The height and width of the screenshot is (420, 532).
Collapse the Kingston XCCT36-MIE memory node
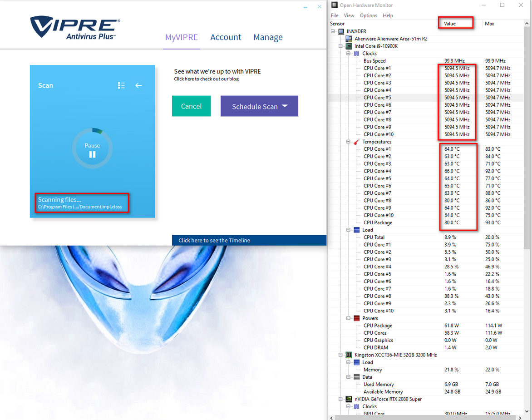(340, 355)
